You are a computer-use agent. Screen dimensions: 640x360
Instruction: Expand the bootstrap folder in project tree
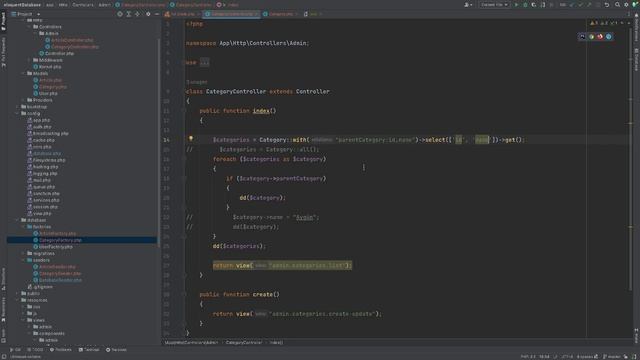[18, 107]
